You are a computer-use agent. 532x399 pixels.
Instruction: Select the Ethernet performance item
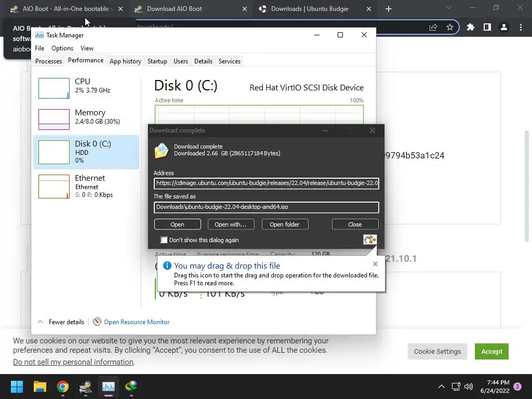point(86,186)
